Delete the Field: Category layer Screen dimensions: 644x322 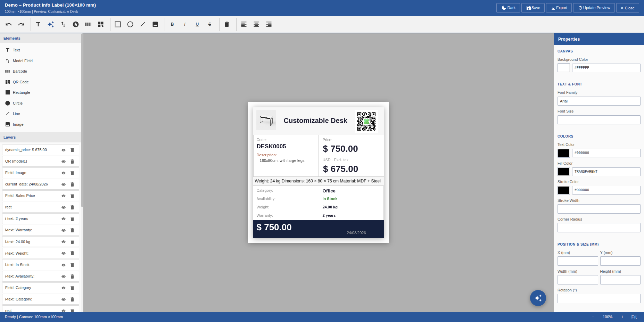pos(72,288)
